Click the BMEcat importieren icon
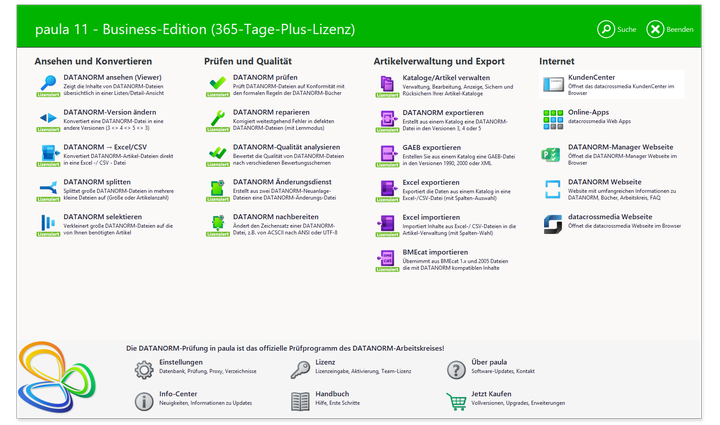720x425 pixels. [387, 258]
